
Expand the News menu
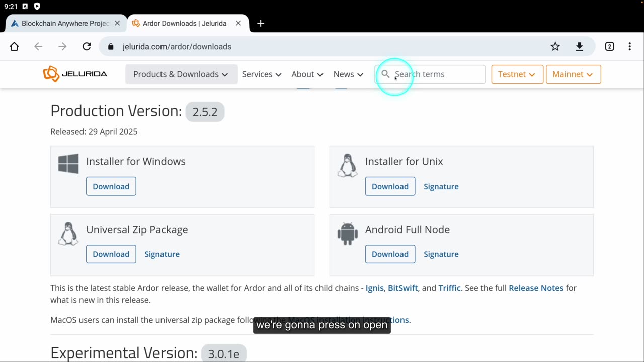[x=348, y=74]
